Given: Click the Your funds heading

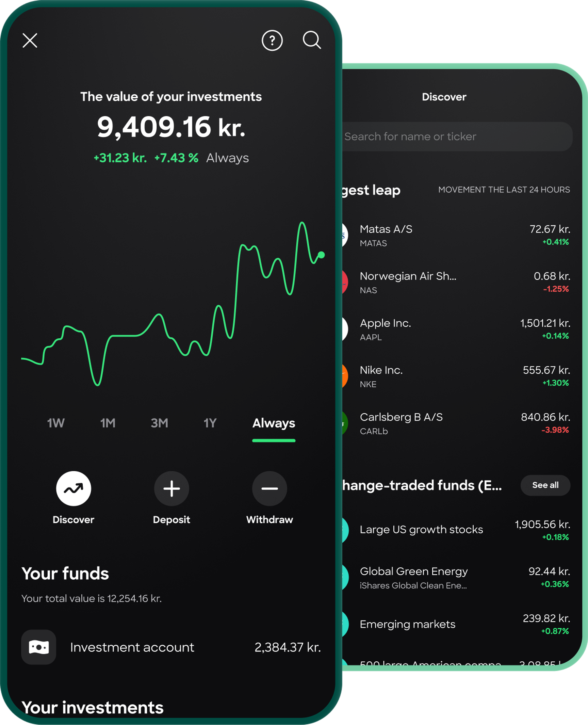Looking at the screenshot, I should [x=65, y=574].
